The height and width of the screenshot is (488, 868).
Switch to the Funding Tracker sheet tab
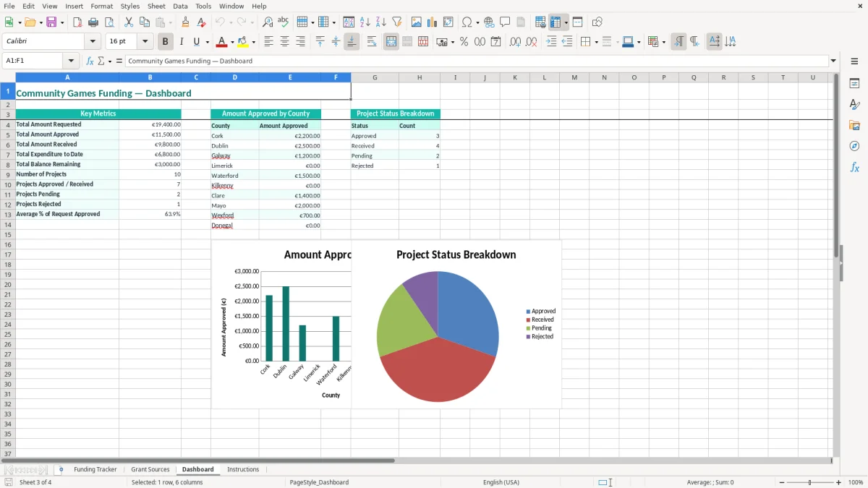(95, 469)
